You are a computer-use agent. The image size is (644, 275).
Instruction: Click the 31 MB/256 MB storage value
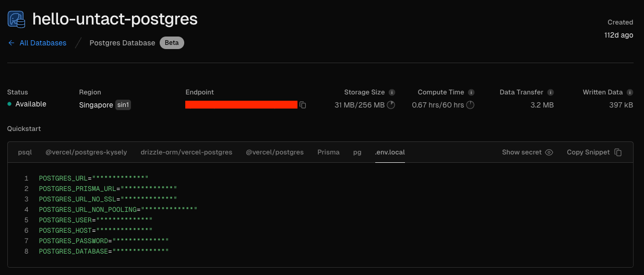pos(360,105)
